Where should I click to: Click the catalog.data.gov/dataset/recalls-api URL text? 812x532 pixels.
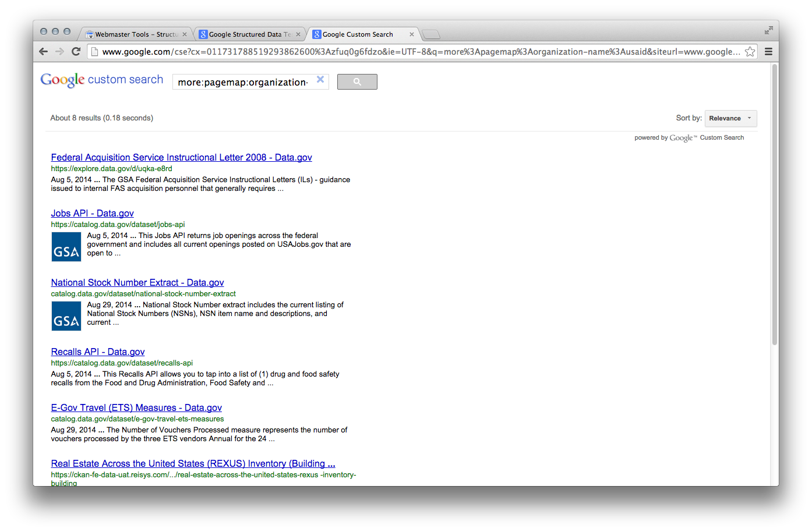point(122,363)
